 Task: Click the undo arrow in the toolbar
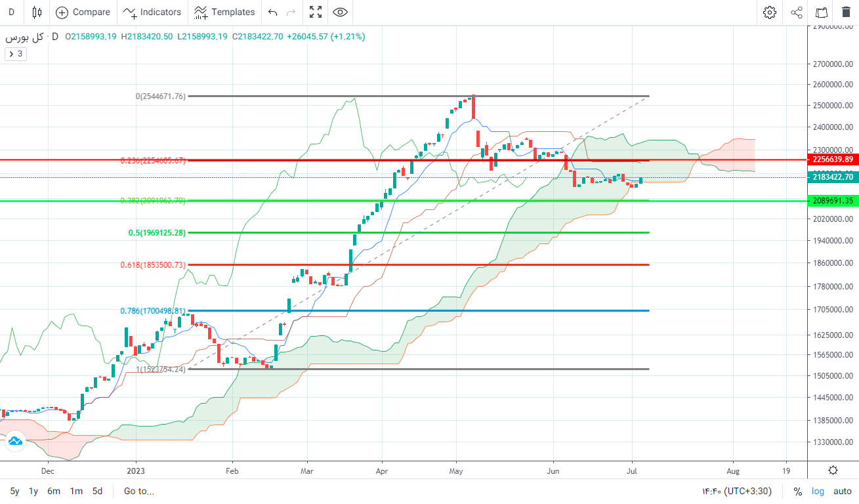[x=273, y=12]
